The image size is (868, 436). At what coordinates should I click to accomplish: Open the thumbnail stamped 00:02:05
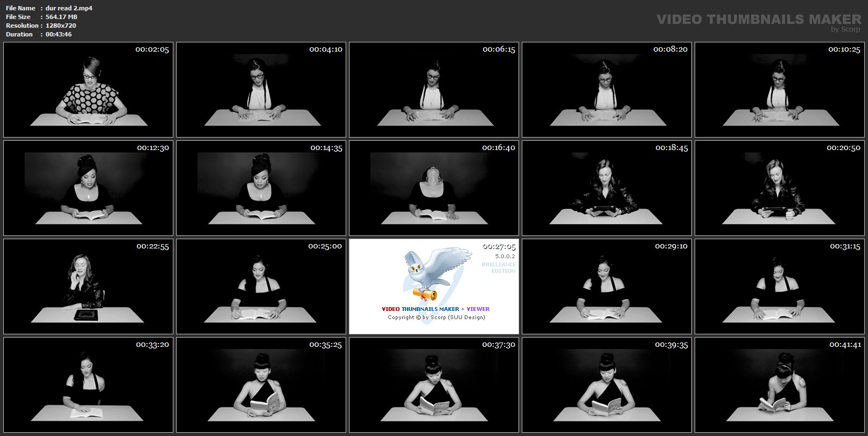tap(88, 90)
